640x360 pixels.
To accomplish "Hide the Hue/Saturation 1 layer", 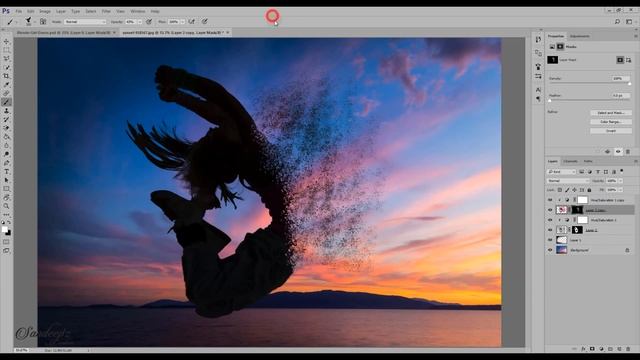I will [550, 220].
